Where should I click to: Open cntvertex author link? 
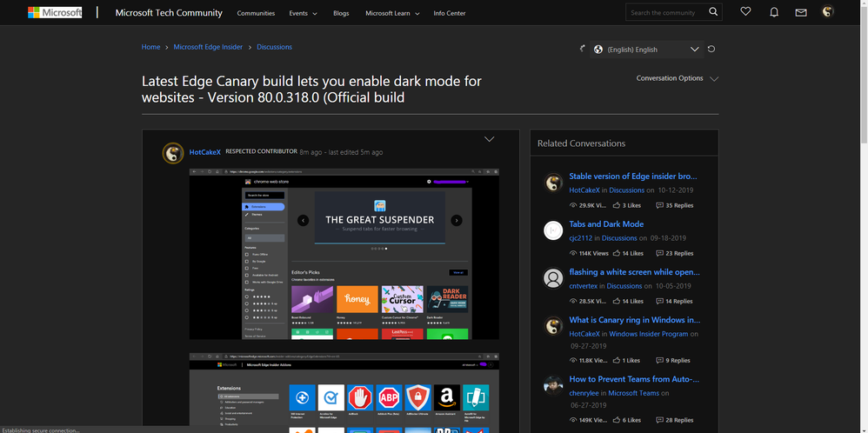click(583, 286)
